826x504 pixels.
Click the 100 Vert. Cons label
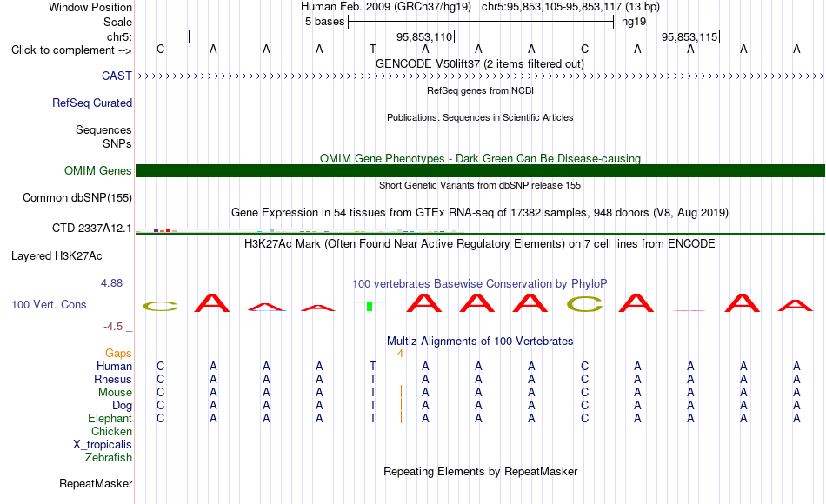pyautogui.click(x=49, y=304)
